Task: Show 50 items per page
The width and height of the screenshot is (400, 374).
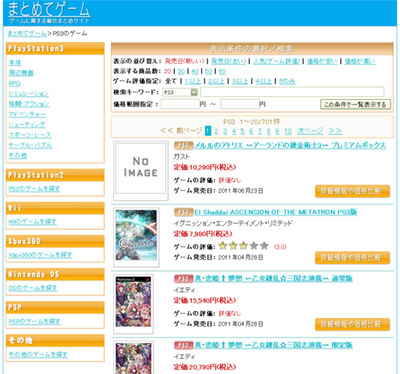Action: point(209,71)
